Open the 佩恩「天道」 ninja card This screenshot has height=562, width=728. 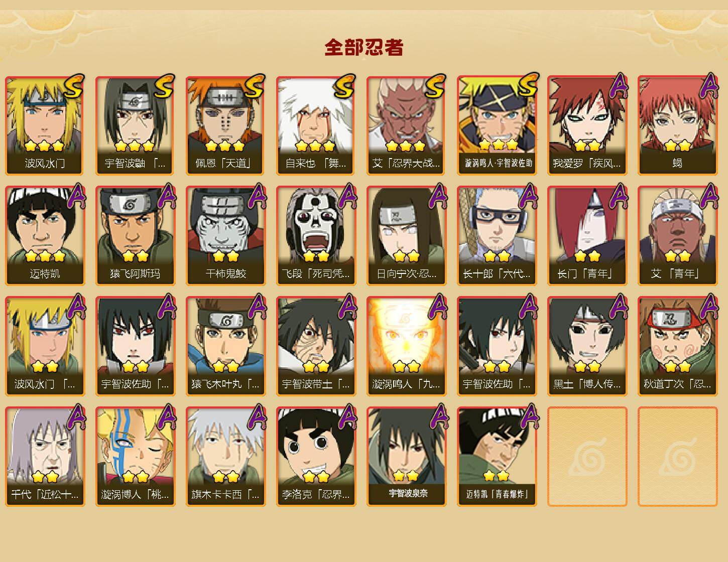point(226,125)
